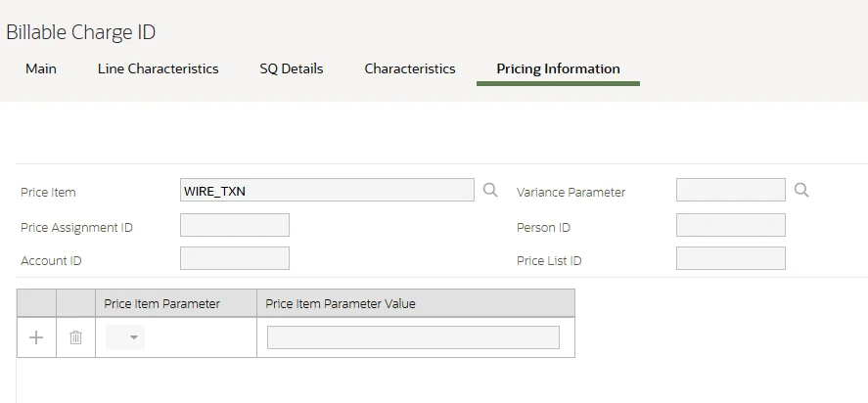Focus the Variance Parameter input box
The height and width of the screenshot is (403, 868).
pyautogui.click(x=730, y=191)
